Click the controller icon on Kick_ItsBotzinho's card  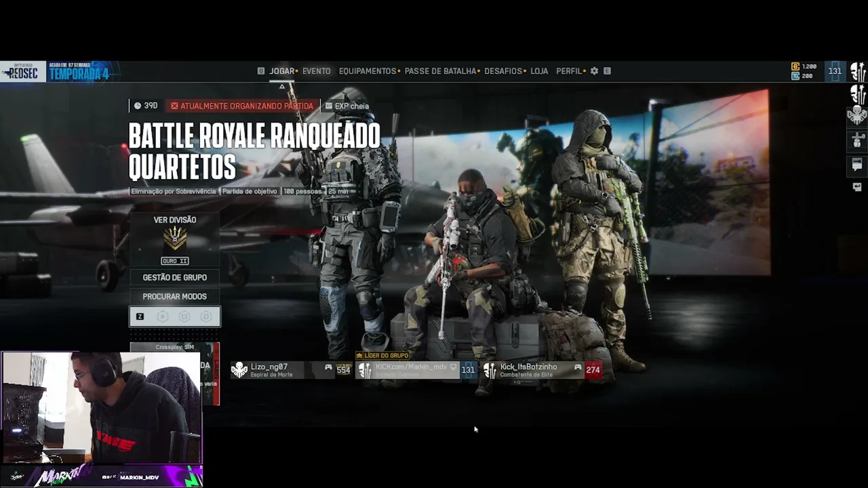[578, 367]
